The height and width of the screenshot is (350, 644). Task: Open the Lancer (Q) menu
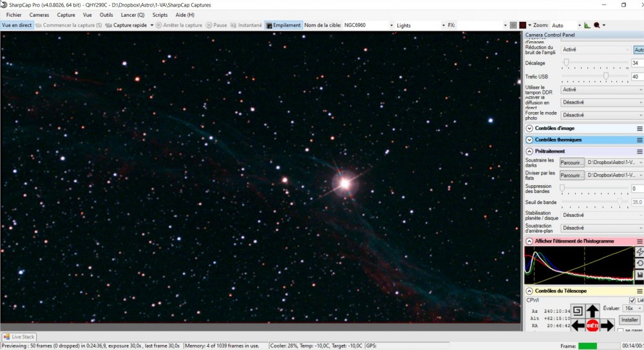(x=132, y=15)
